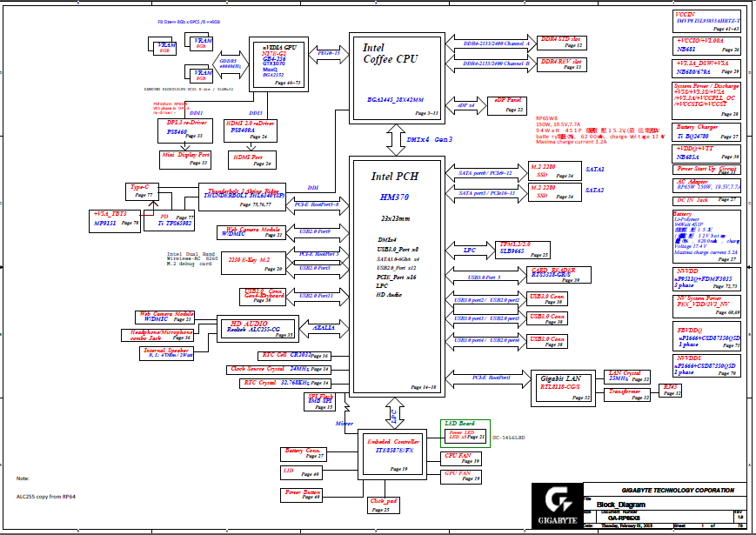Click the Thunderbolt 3 Alpine Ridge block

pyautogui.click(x=243, y=197)
